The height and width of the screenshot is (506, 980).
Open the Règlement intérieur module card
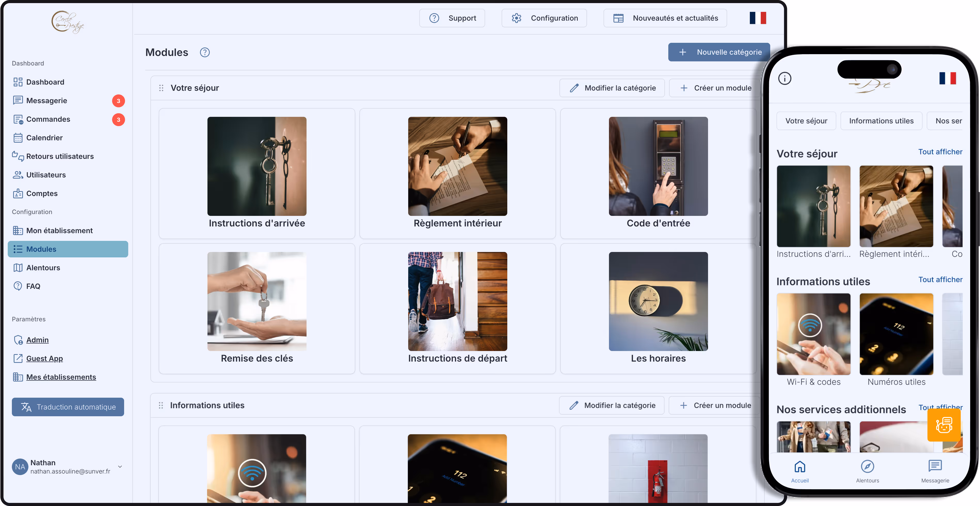pyautogui.click(x=458, y=173)
